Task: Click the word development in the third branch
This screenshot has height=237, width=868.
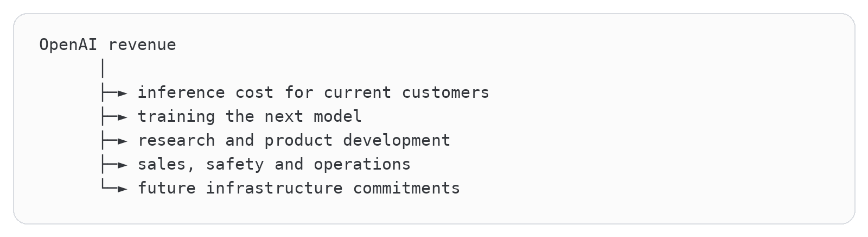Action: (397, 141)
